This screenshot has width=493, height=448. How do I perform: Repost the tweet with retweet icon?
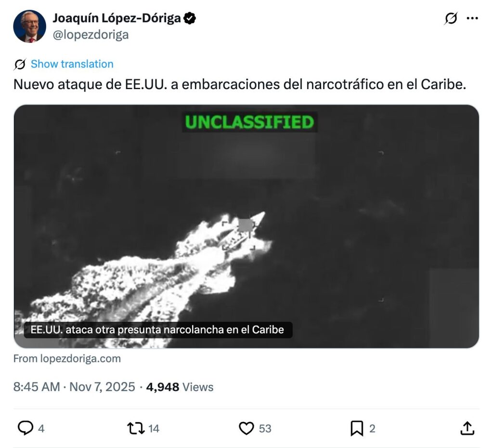tap(135, 428)
